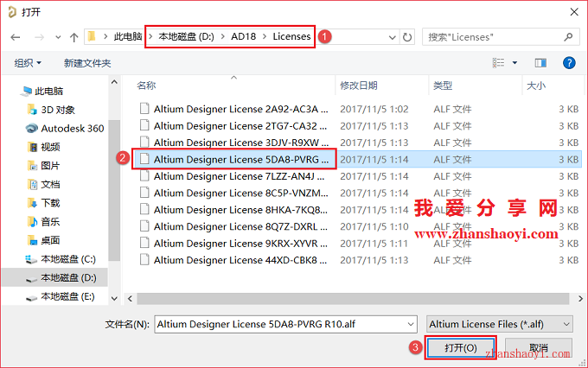The image size is (588, 368).
Task: Click 此电脑 in the address bar
Action: point(128,36)
